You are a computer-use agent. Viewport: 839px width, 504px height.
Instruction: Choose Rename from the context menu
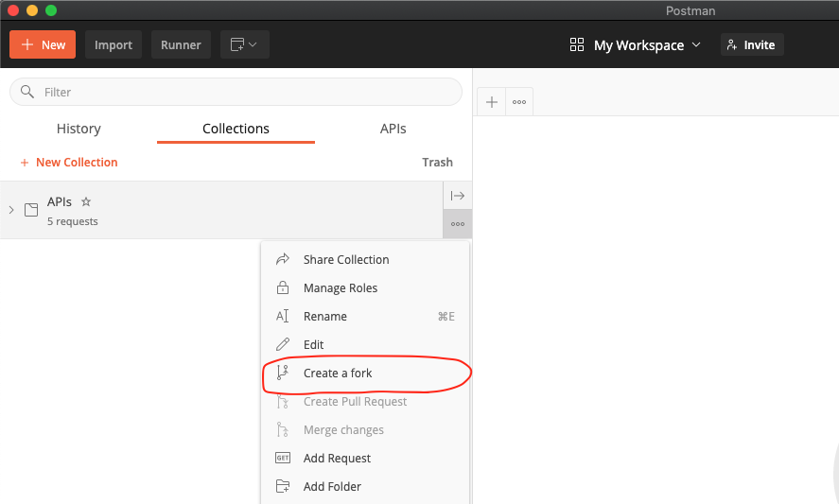[x=325, y=317]
